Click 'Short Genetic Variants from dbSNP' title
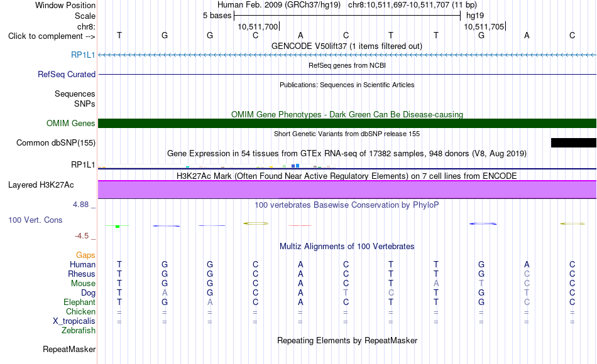The width and height of the screenshot is (597, 364). click(347, 134)
